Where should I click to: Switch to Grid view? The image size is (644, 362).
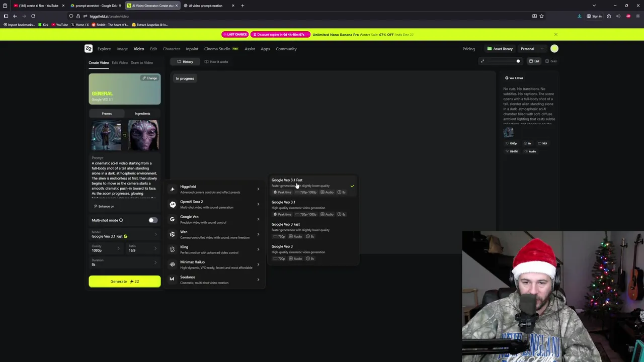[551, 61]
